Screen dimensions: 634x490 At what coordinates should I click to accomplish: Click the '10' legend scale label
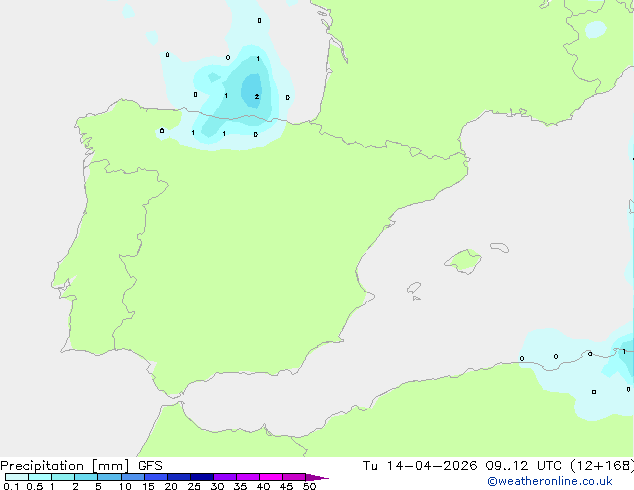(x=125, y=486)
